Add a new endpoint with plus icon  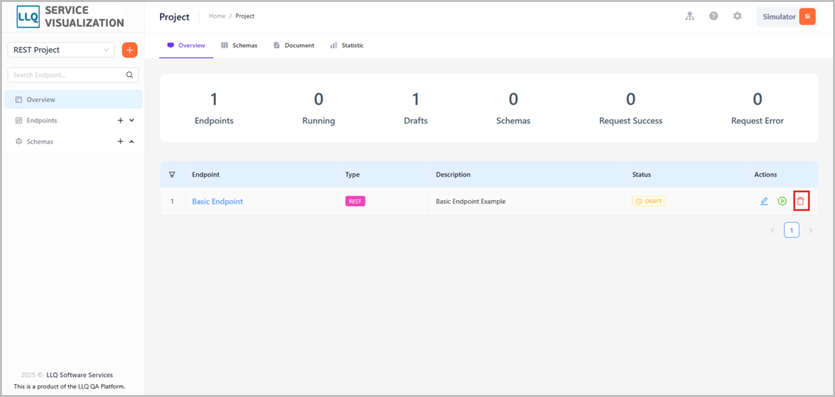[x=120, y=120]
